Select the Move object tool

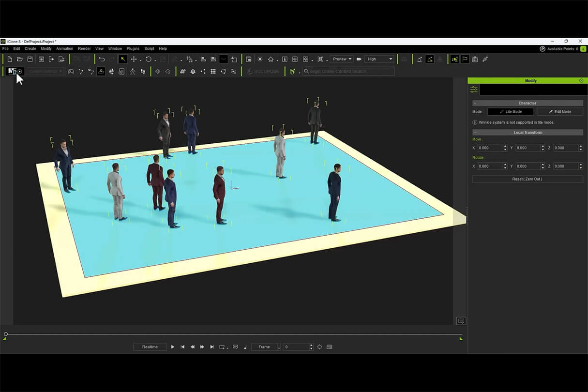click(x=134, y=59)
